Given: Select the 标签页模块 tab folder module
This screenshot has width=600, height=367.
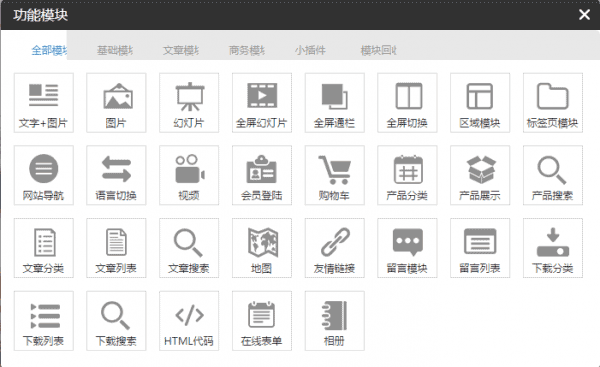Looking at the screenshot, I should (x=553, y=103).
